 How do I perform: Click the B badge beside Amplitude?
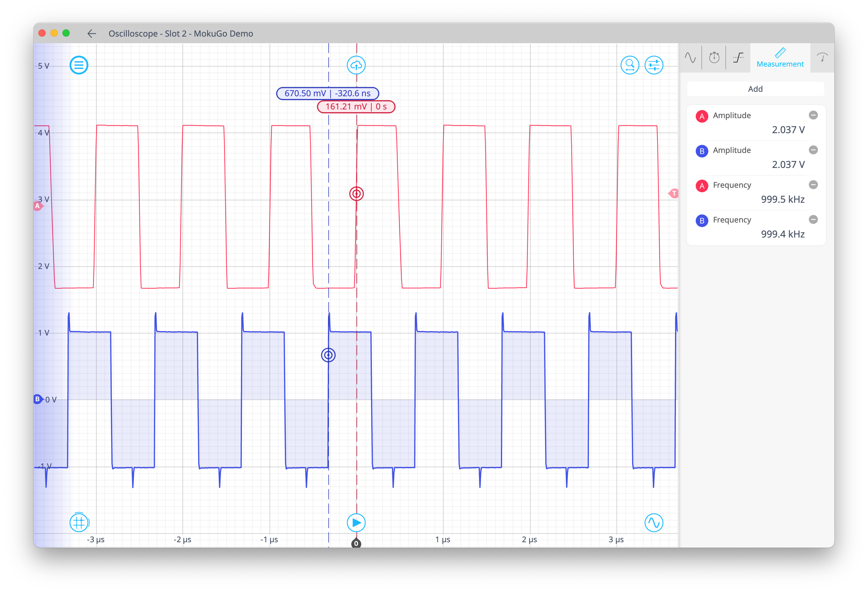tap(702, 151)
